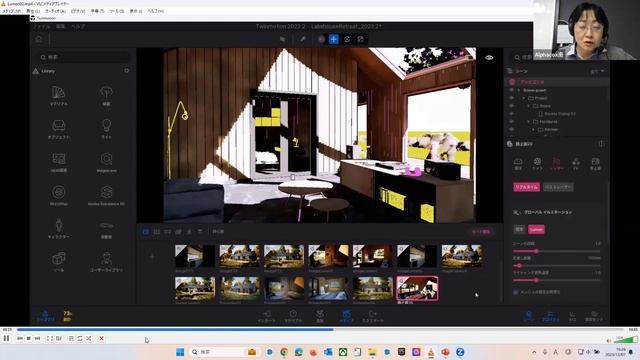Image resolution: width=640 pixels, height=360 pixels.
Task: Open Google Chrome on Windows taskbar
Action: point(284,352)
